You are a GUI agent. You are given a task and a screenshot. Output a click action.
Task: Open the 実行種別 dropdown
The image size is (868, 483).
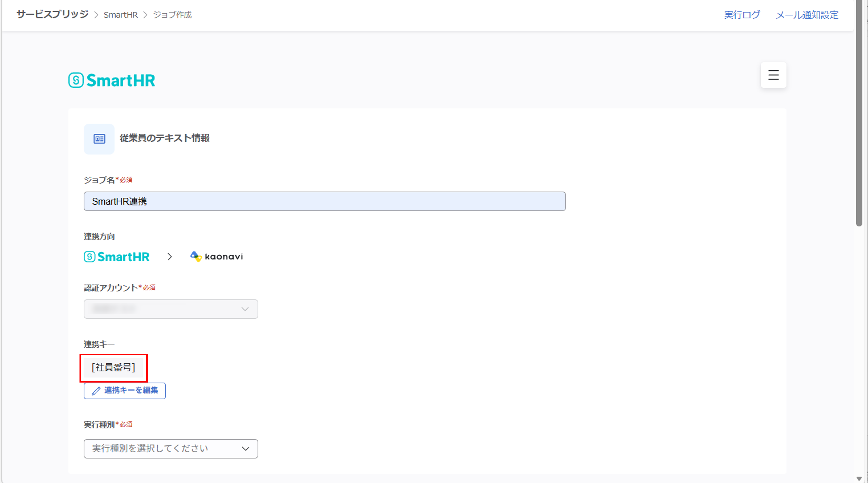coord(171,449)
